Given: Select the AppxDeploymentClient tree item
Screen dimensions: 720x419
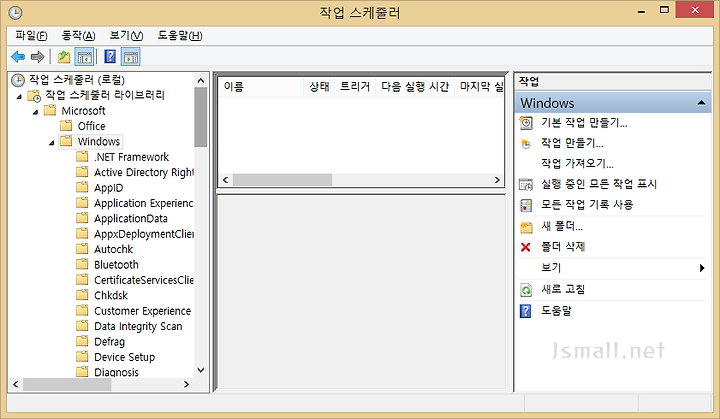Looking at the screenshot, I should click(143, 234).
